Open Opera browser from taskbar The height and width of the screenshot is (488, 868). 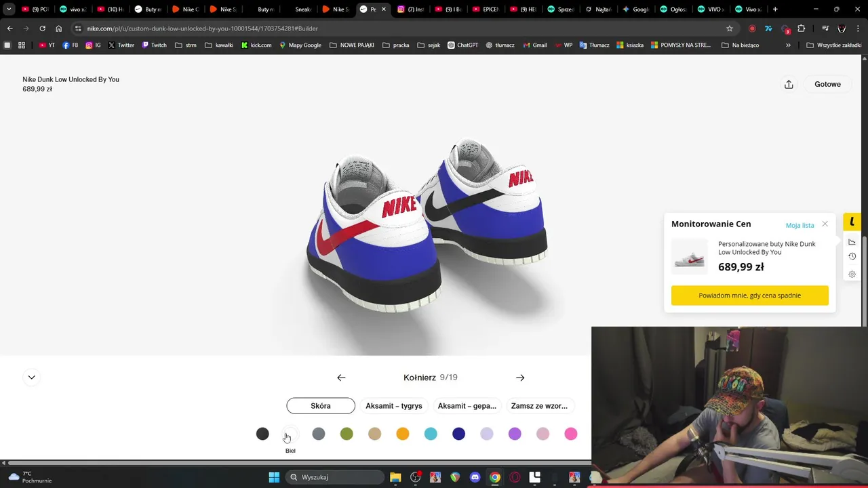515,477
